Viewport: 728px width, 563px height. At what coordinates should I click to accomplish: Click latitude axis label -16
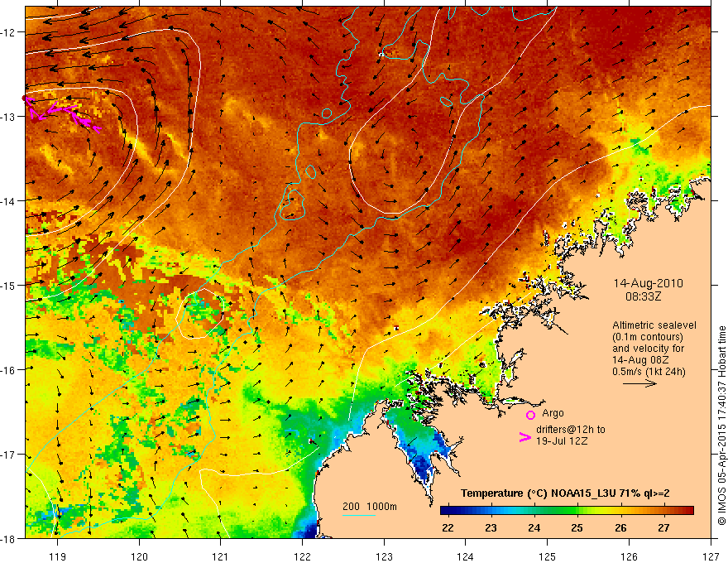(8, 370)
